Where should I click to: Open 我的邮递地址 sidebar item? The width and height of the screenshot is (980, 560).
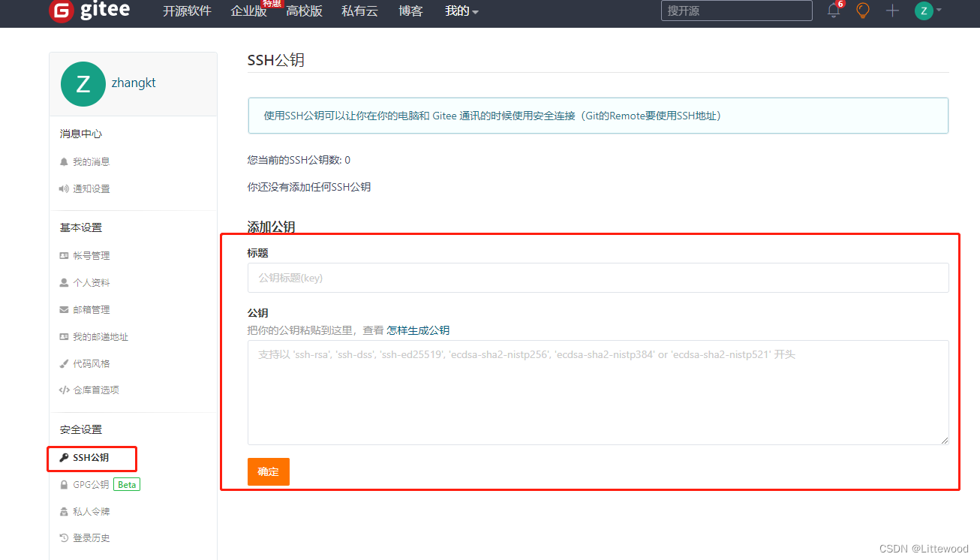(x=101, y=336)
